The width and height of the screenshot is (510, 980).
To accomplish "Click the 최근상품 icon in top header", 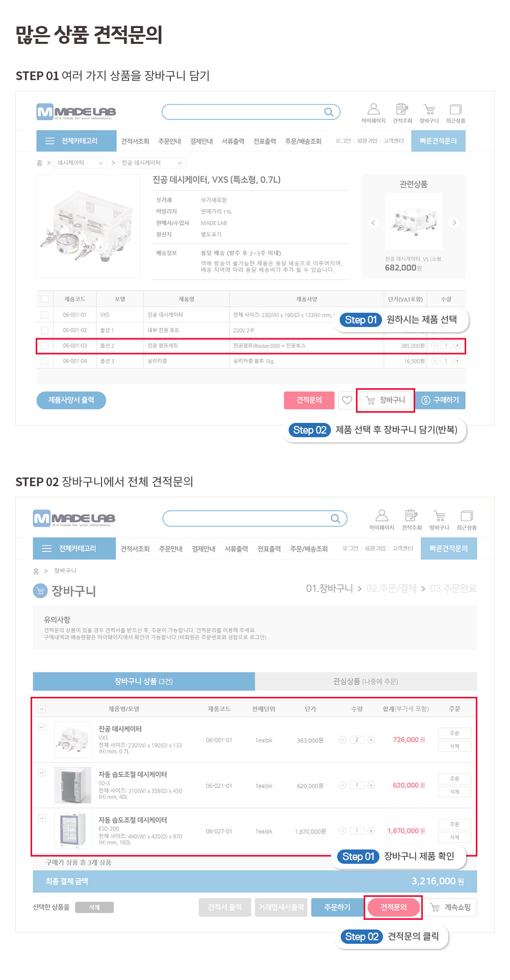I will click(455, 109).
